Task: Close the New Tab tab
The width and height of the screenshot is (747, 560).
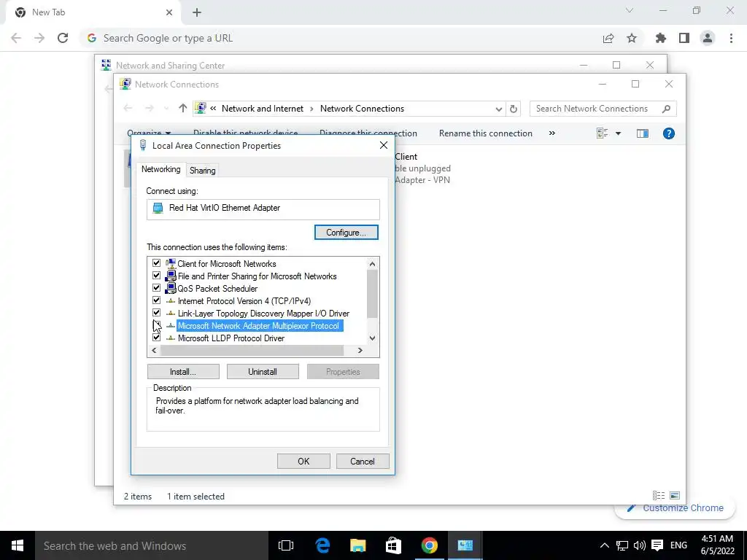Action: coord(169,12)
